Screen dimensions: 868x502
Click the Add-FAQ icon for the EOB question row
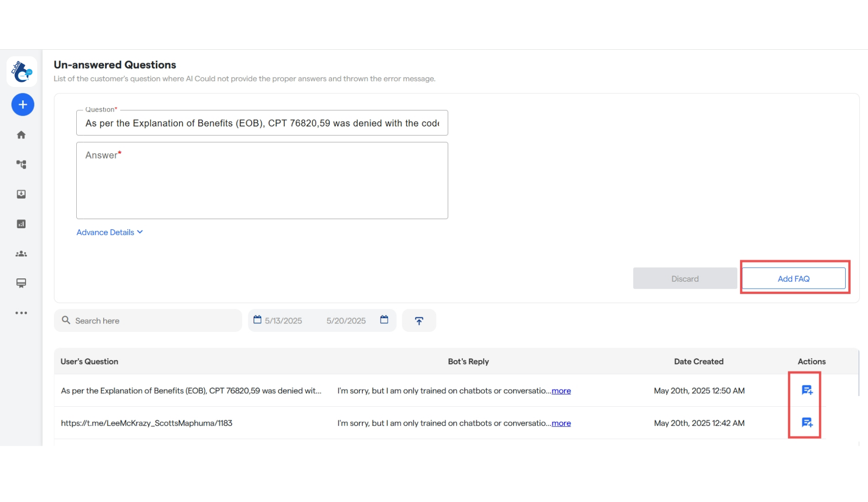(807, 390)
